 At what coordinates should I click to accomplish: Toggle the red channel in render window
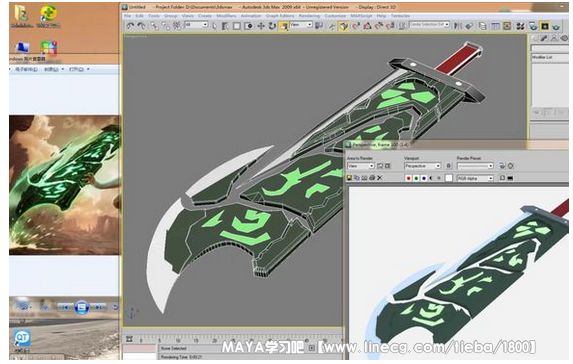(x=409, y=178)
